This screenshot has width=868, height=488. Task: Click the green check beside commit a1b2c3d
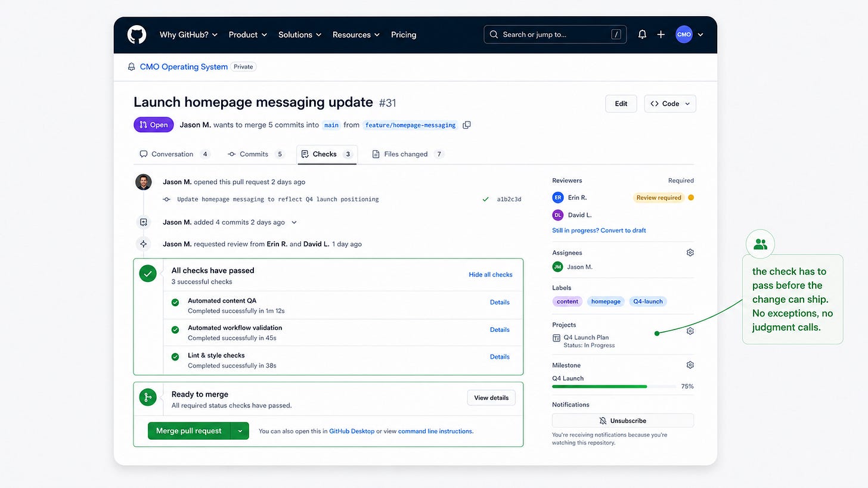point(486,200)
